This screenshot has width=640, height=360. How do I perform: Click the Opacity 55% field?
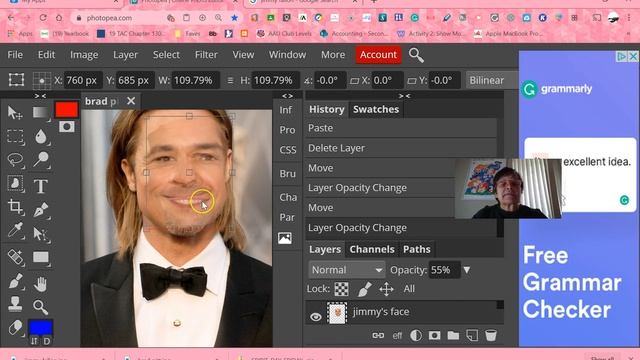pos(444,270)
